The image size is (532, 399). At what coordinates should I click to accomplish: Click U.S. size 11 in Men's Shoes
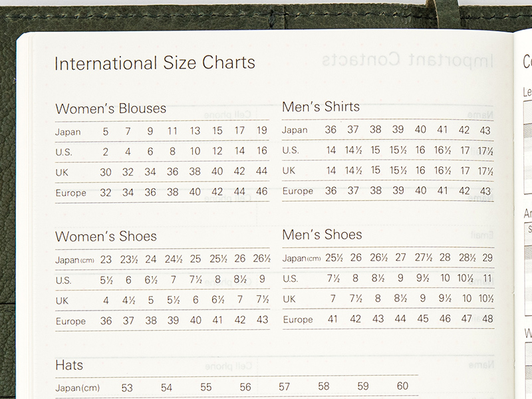point(487,279)
